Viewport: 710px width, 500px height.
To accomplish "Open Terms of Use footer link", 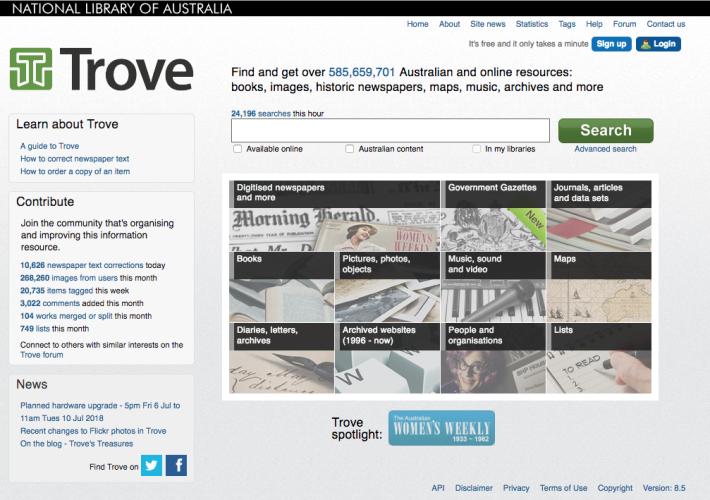I will tap(563, 488).
